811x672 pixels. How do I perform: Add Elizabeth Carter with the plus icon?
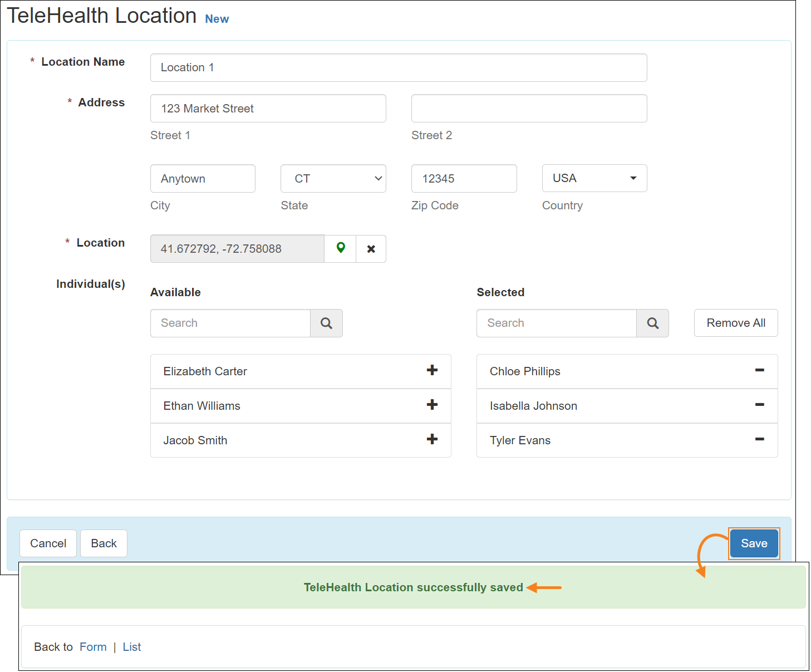coord(432,370)
